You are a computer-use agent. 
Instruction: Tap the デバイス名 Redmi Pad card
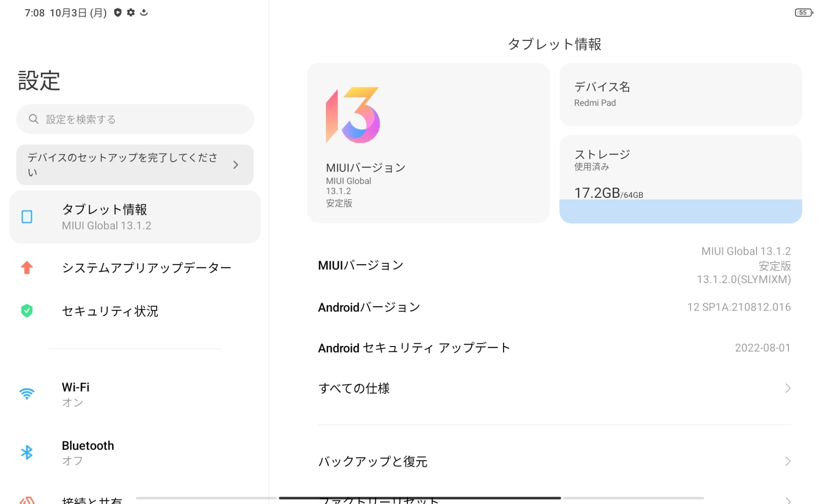coord(680,94)
